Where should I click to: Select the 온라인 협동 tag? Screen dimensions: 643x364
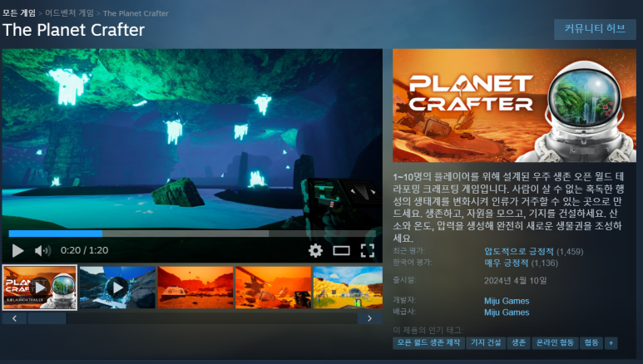(x=555, y=342)
